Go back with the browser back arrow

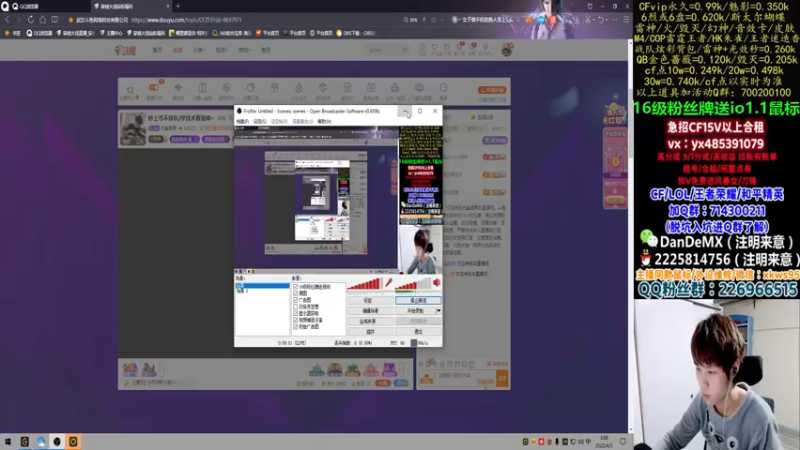coord(8,20)
